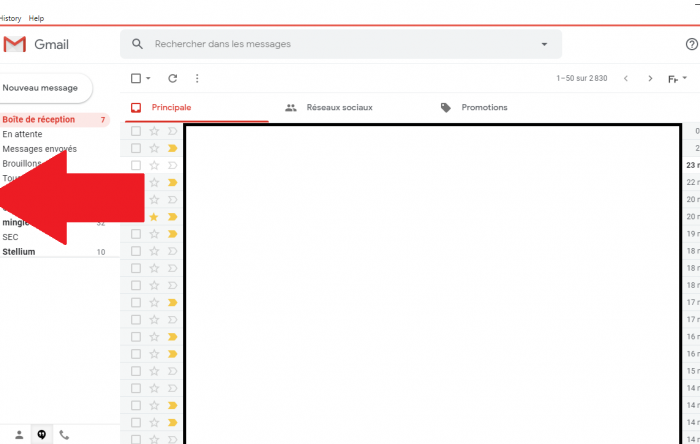
Task: Focus the Rechercher dans les messages field
Action: coord(341,44)
